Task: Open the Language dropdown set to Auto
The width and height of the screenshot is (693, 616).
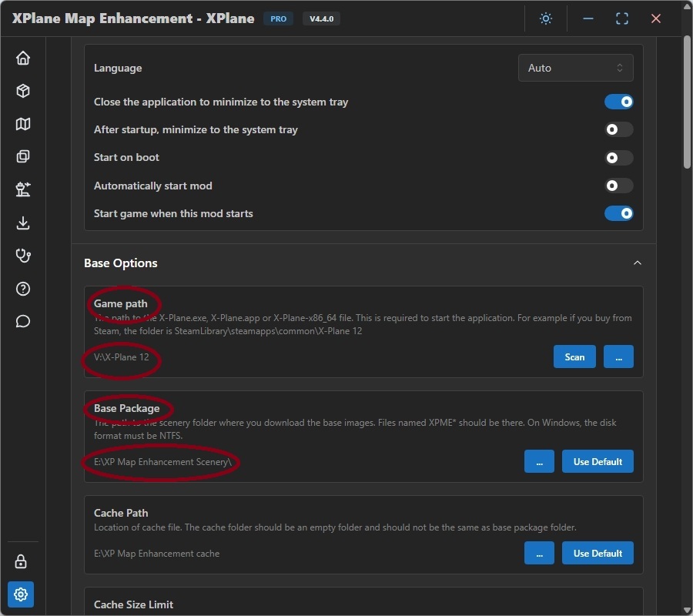Action: tap(575, 68)
